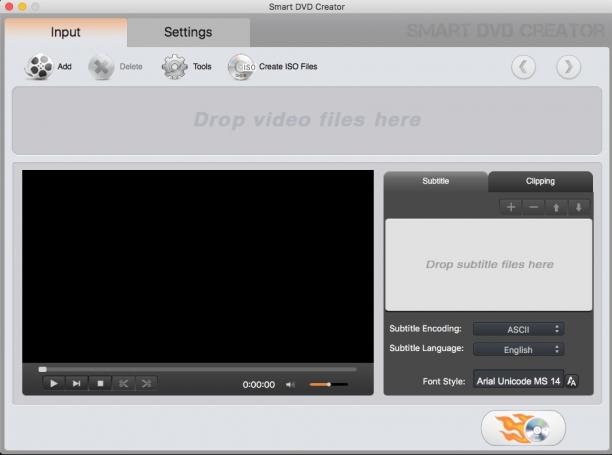
Task: Start playback with the play button
Action: 54,384
